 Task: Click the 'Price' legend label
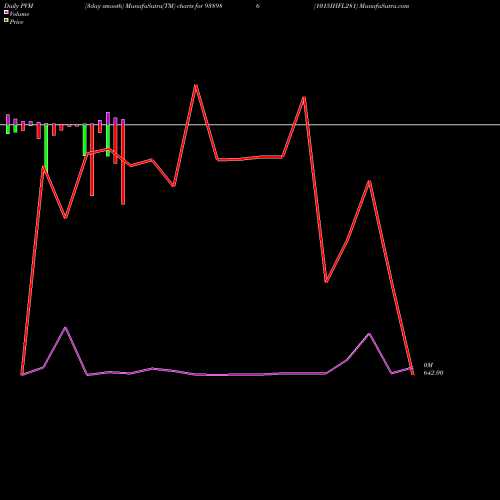point(16,22)
